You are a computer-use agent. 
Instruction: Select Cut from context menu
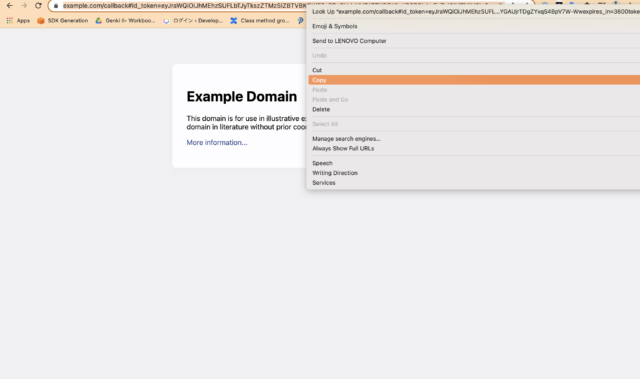(474, 70)
